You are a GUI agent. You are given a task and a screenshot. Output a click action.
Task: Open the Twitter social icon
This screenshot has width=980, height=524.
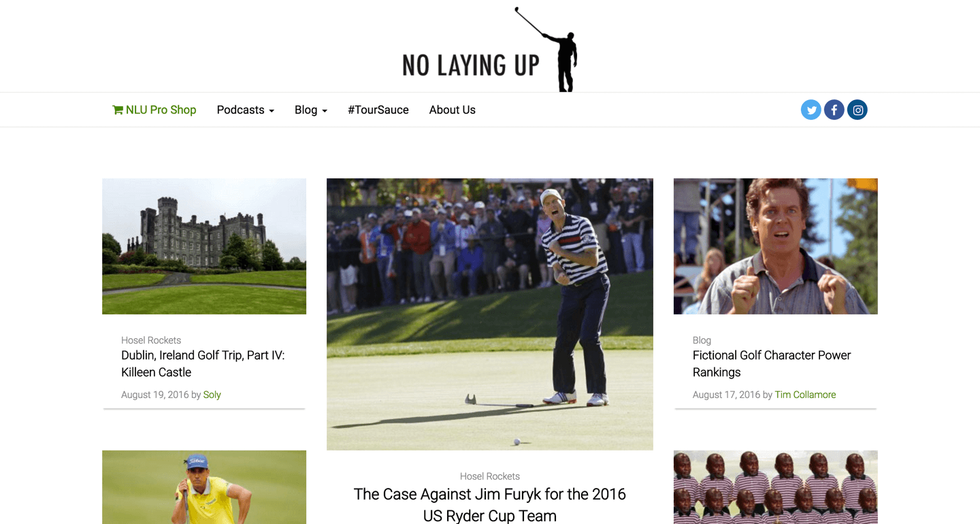click(811, 110)
